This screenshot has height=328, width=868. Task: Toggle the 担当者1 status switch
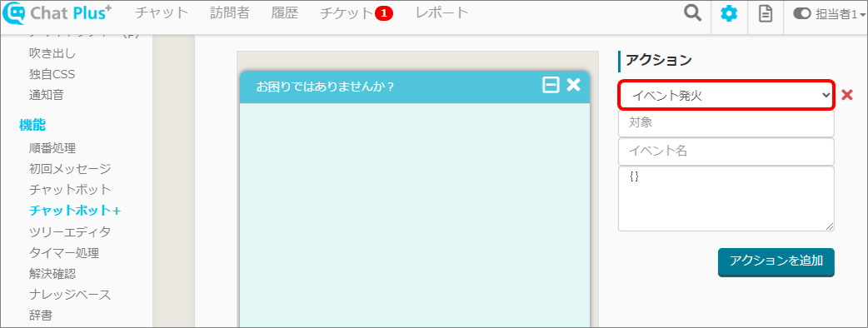801,14
